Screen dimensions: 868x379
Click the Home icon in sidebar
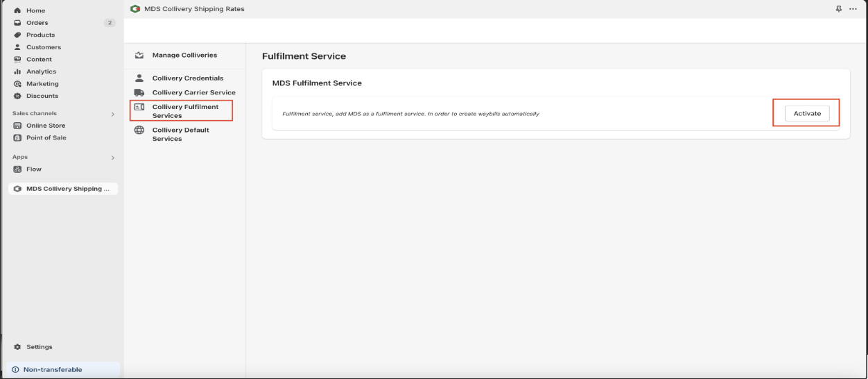coord(17,10)
